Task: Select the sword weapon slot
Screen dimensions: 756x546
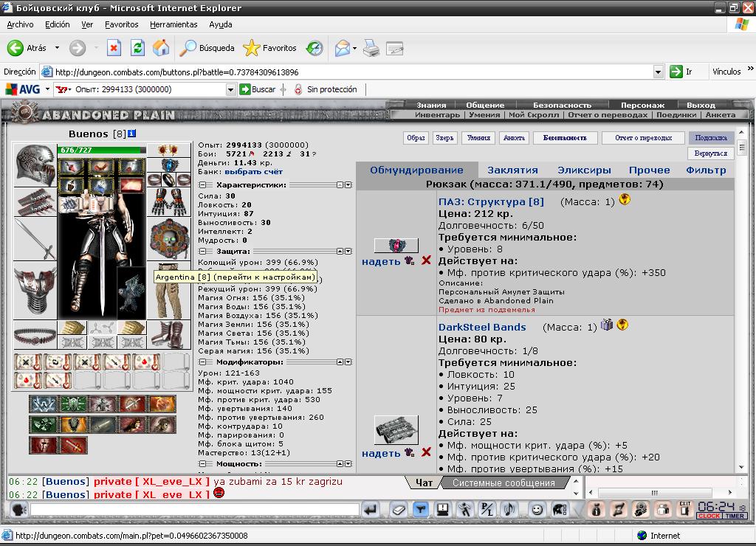Action: (x=35, y=238)
